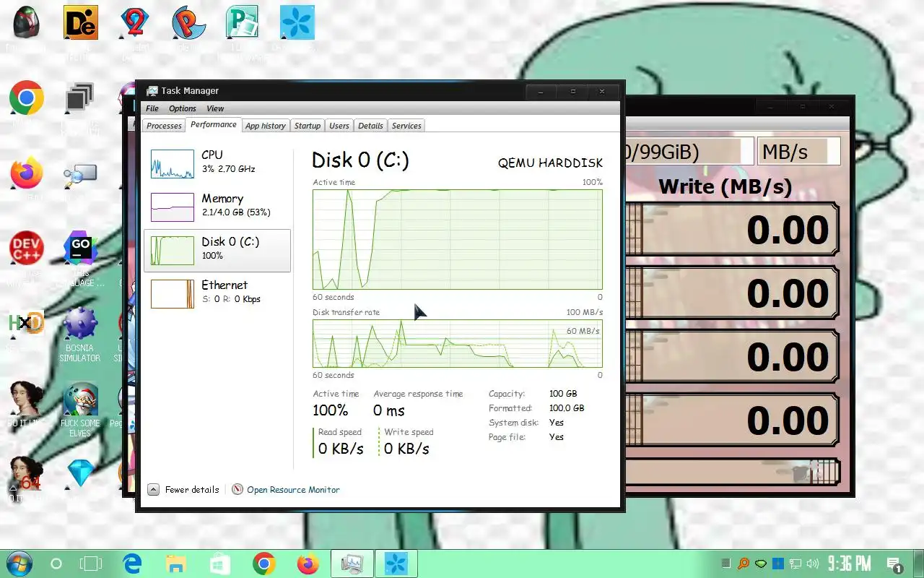This screenshot has height=578, width=924.
Task: Open Task View from the taskbar
Action: coord(92,564)
